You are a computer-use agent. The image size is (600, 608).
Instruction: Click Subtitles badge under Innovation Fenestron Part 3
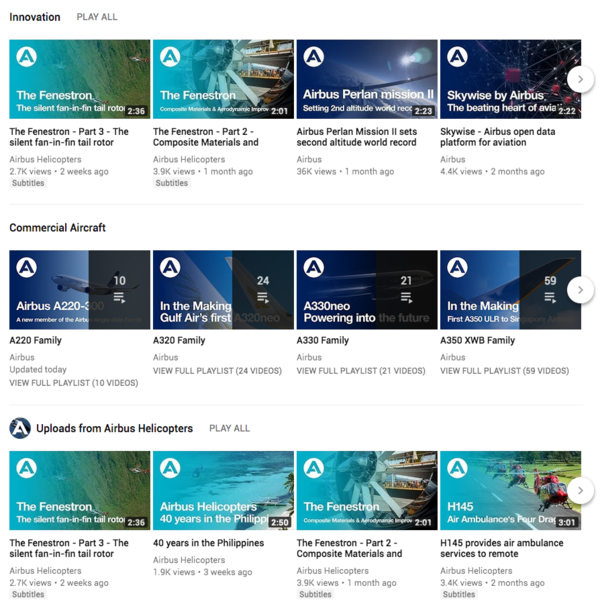point(28,183)
